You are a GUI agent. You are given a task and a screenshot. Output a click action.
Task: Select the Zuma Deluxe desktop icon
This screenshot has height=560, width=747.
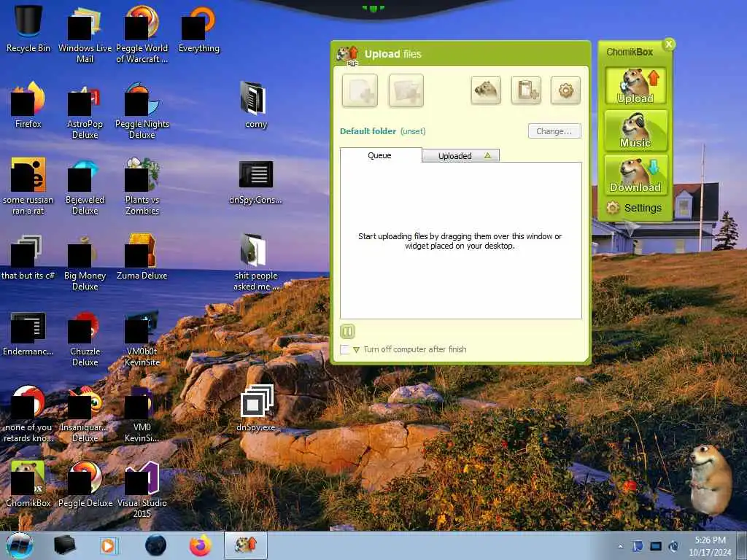(142, 256)
